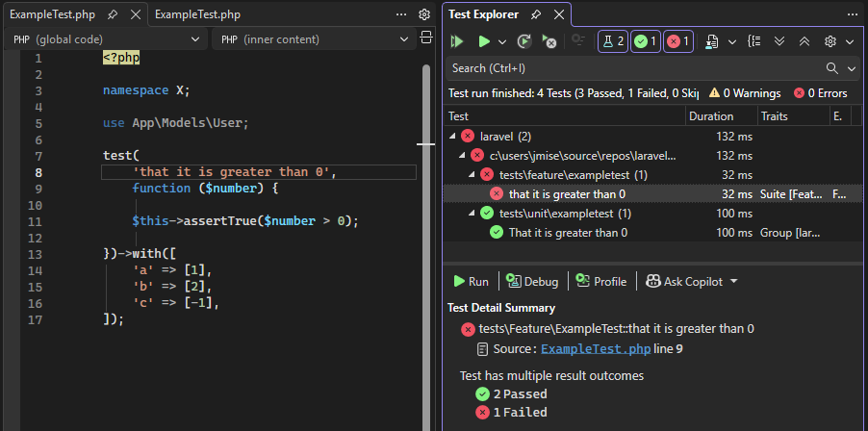Collapse the tests\feature\exampletest tree node
868x431 pixels.
(472, 174)
